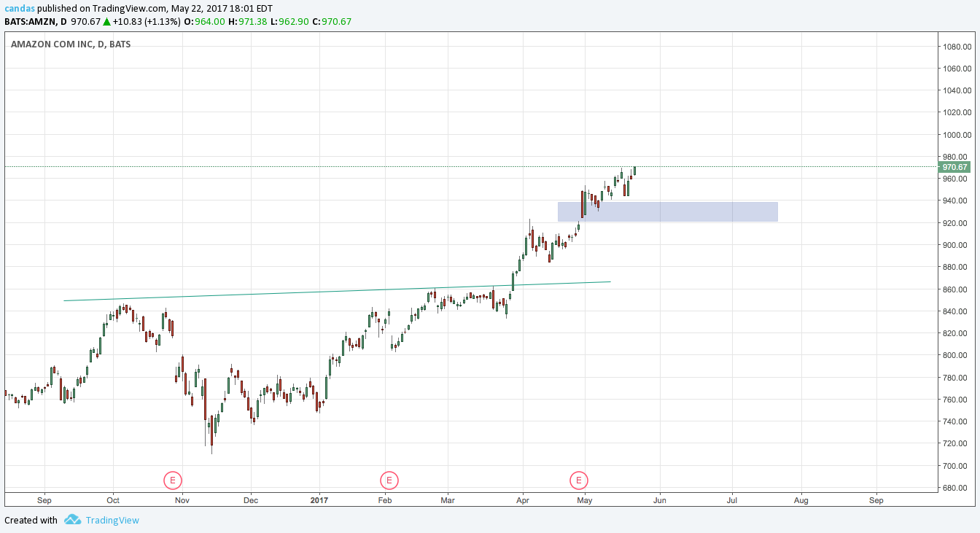Click the TradingView cloud logo icon
Image resolution: width=980 pixels, height=533 pixels.
tap(72, 520)
